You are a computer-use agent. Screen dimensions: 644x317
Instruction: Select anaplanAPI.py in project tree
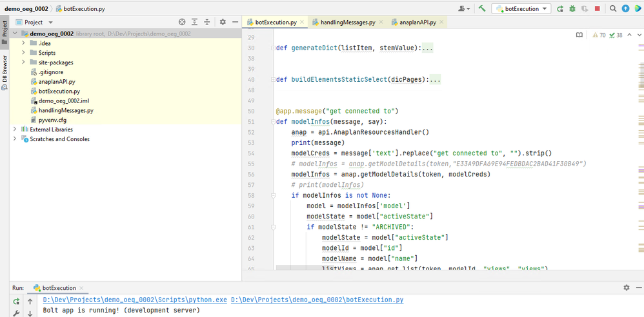click(x=57, y=82)
